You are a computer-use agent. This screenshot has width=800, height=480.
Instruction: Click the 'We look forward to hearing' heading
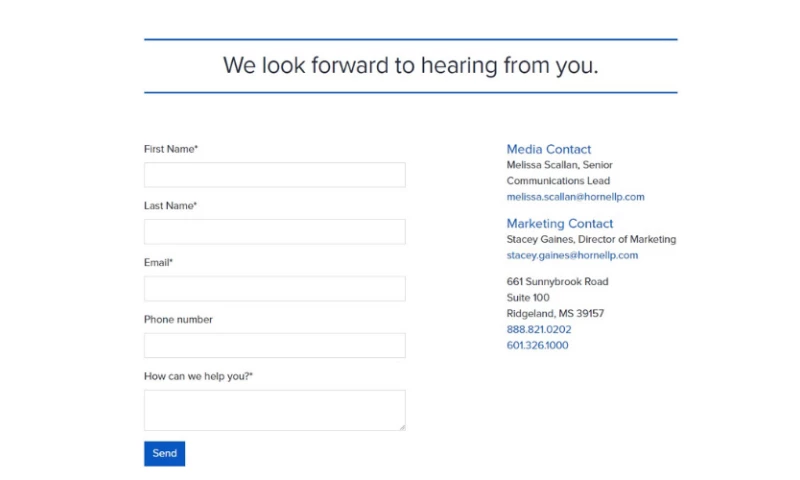(x=410, y=66)
